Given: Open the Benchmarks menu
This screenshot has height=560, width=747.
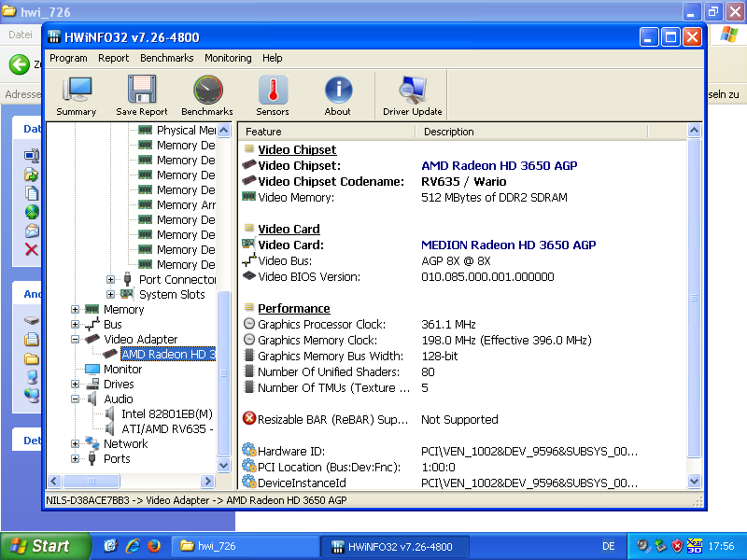Looking at the screenshot, I should coord(167,58).
